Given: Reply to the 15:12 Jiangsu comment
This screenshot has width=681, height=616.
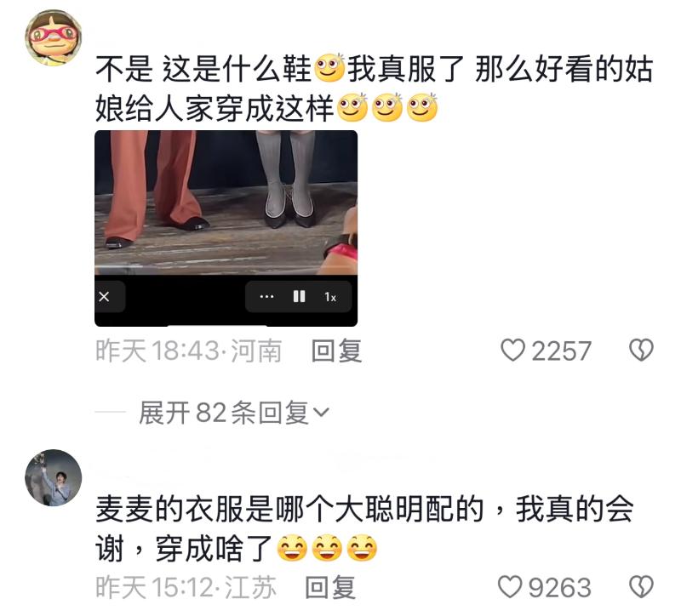Looking at the screenshot, I should click(x=330, y=587).
